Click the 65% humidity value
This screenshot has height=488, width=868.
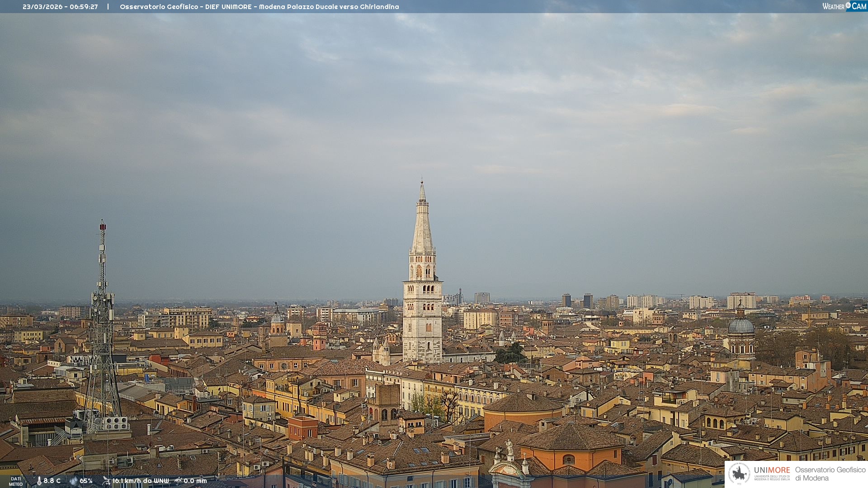[86, 481]
